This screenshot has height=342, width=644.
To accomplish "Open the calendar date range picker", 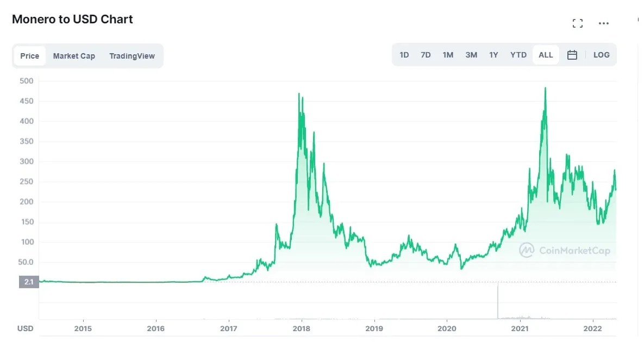I will [x=572, y=54].
